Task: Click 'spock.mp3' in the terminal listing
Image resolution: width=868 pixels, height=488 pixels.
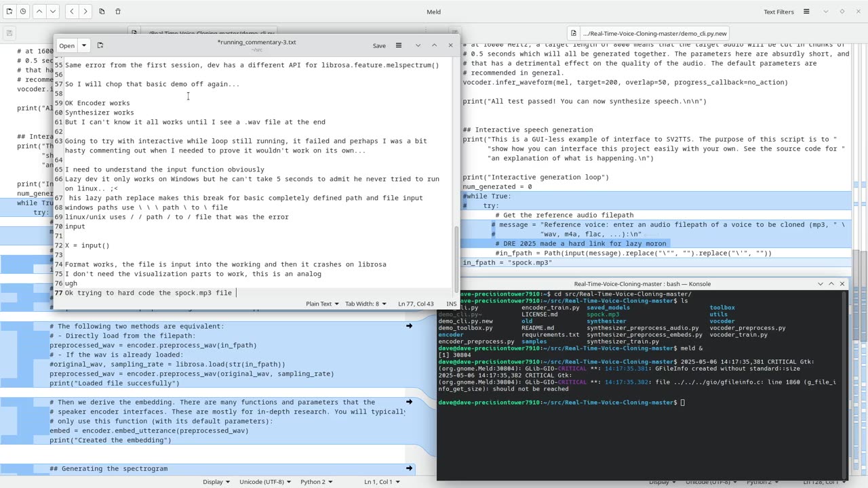Action: 603,314
